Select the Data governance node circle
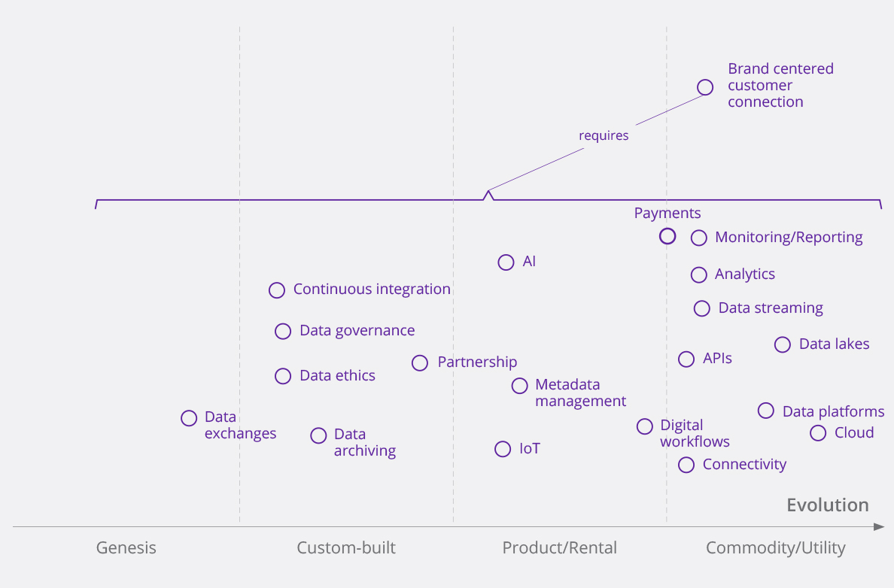 283,332
